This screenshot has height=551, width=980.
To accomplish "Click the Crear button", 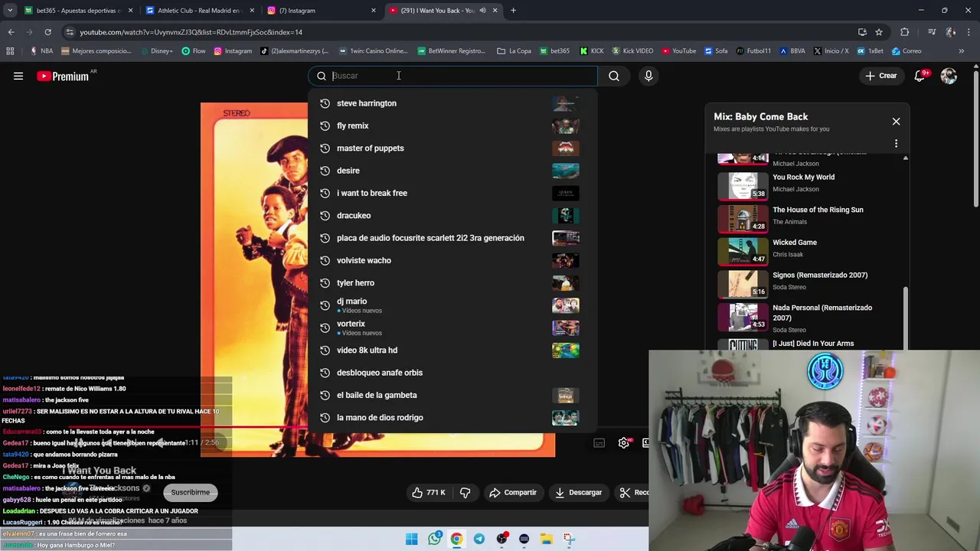I will [x=881, y=76].
